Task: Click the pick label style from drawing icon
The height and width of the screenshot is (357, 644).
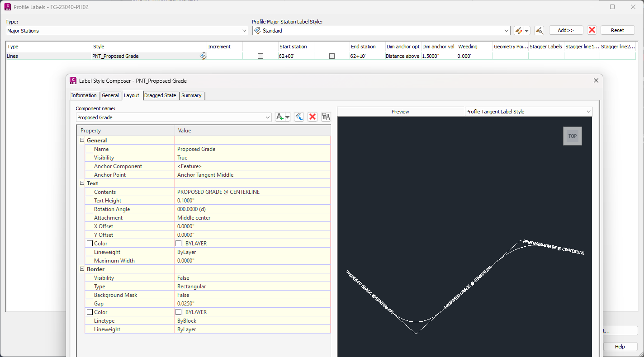Action: [539, 30]
